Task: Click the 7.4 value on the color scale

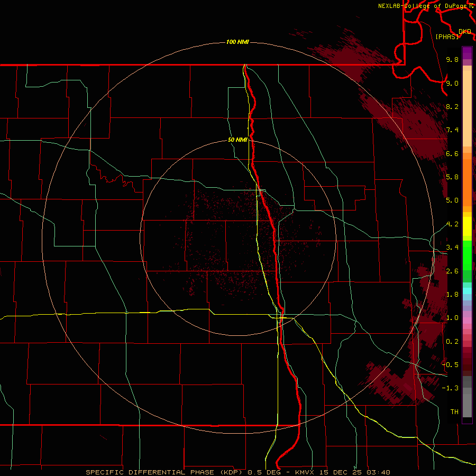Action: (x=452, y=130)
